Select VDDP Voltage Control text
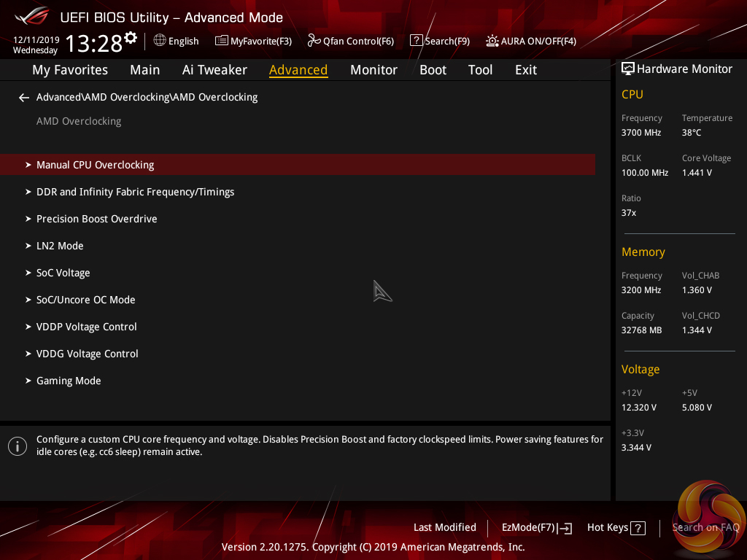 tap(87, 327)
